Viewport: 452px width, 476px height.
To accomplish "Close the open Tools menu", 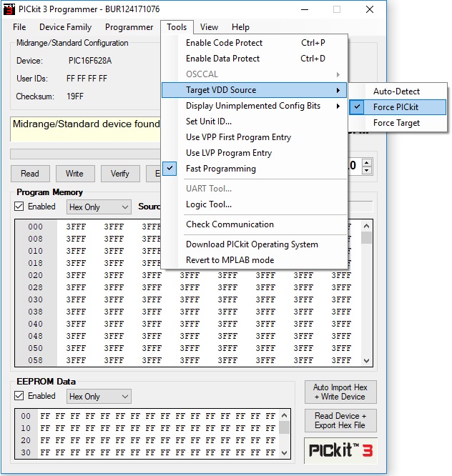I will click(177, 27).
